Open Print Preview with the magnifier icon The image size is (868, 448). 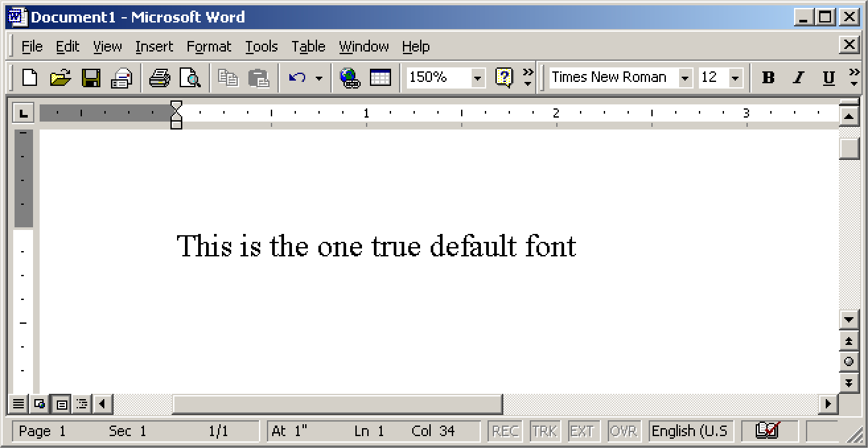pos(190,78)
